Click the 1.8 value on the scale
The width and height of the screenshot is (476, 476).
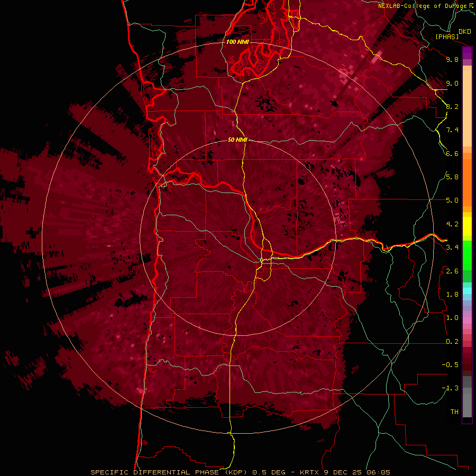(452, 295)
